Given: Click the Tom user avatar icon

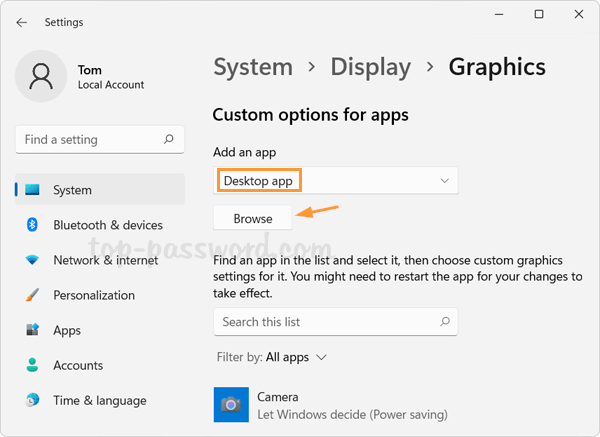Looking at the screenshot, I should coord(41,77).
